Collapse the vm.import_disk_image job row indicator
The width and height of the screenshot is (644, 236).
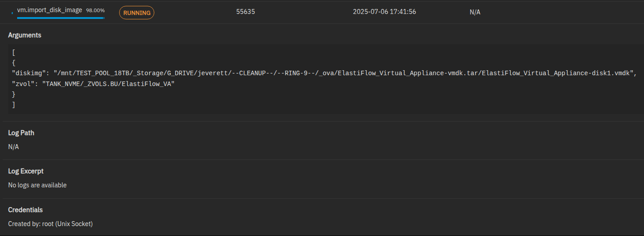tap(12, 13)
